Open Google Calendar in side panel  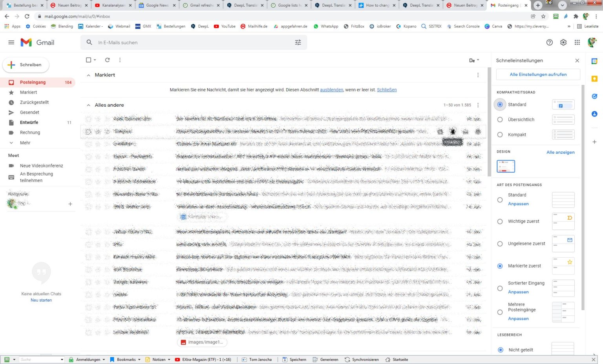coord(594,61)
